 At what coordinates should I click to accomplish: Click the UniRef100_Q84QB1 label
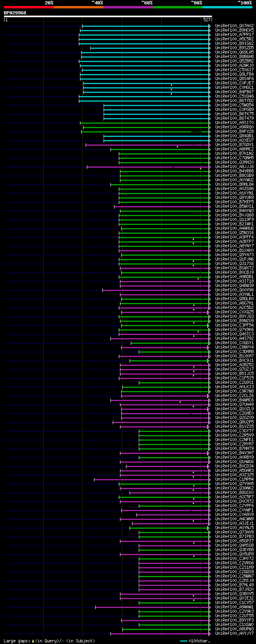pyautogui.click(x=234, y=136)
